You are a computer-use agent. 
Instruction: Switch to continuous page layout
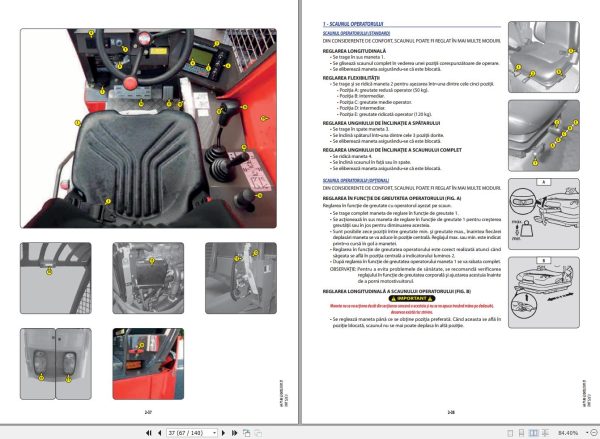[521, 433]
